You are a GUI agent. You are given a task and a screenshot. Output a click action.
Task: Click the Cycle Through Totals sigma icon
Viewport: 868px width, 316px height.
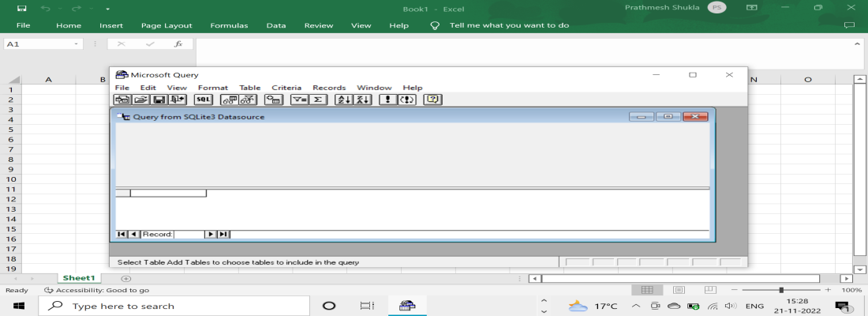318,100
